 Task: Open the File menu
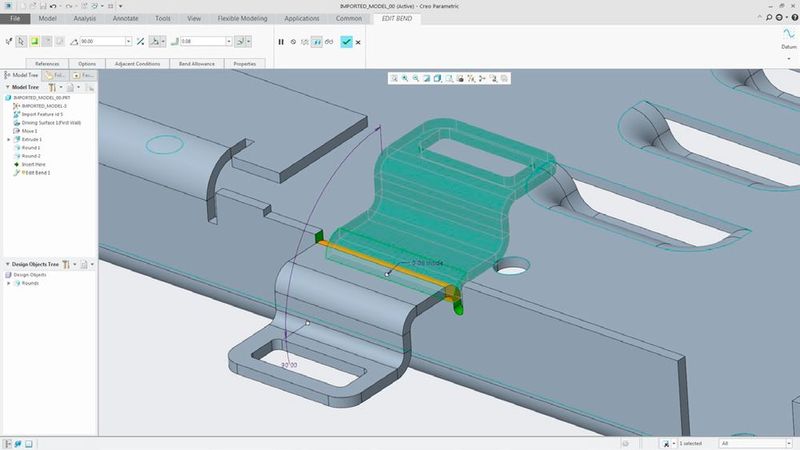pyautogui.click(x=15, y=18)
